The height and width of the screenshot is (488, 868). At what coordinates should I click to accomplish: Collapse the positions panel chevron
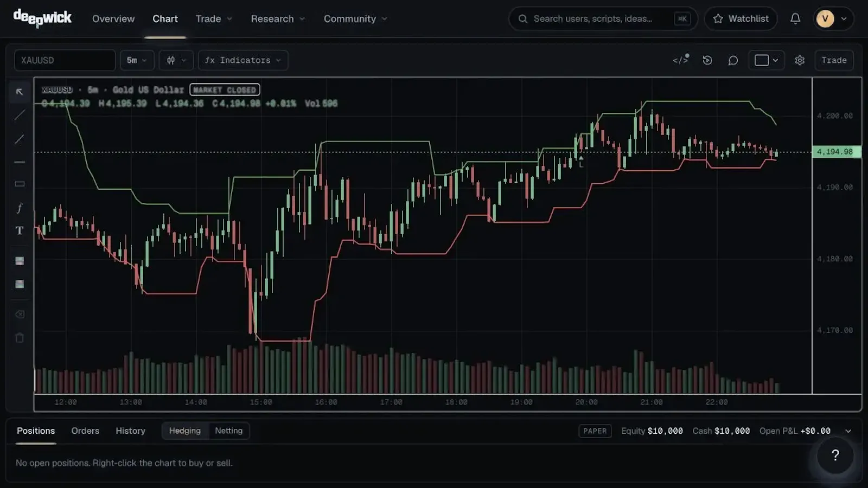[848, 431]
